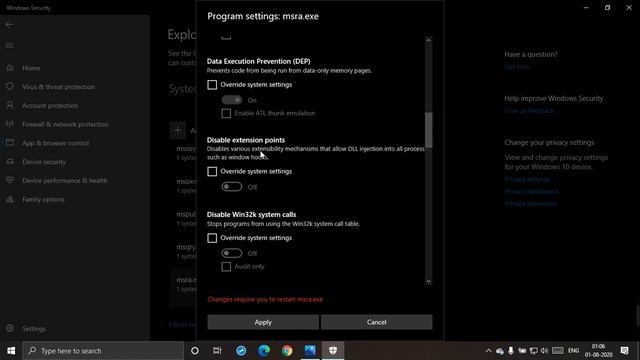The image size is (640, 360).
Task: Click the Family options icon
Action: (10, 199)
